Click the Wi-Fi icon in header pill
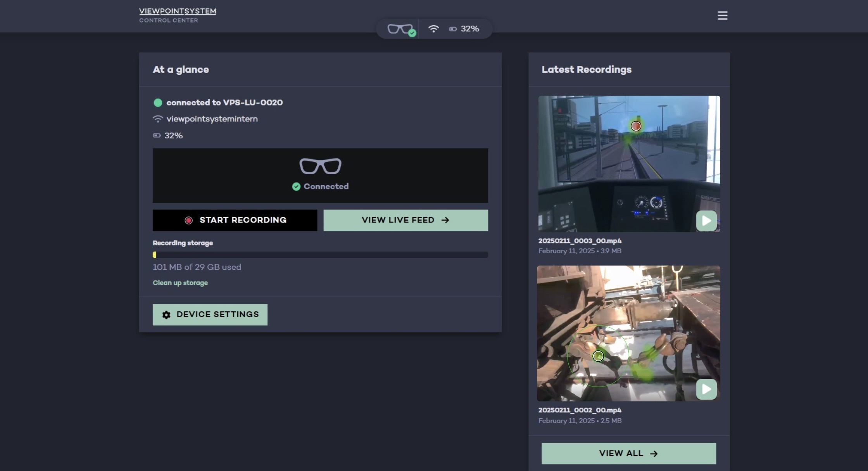This screenshot has height=471, width=868. (433, 29)
